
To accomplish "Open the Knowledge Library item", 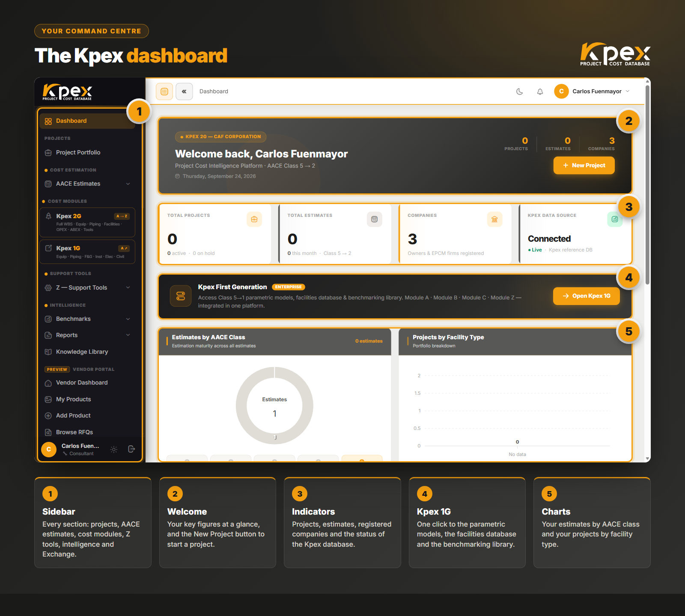I will 87,352.
